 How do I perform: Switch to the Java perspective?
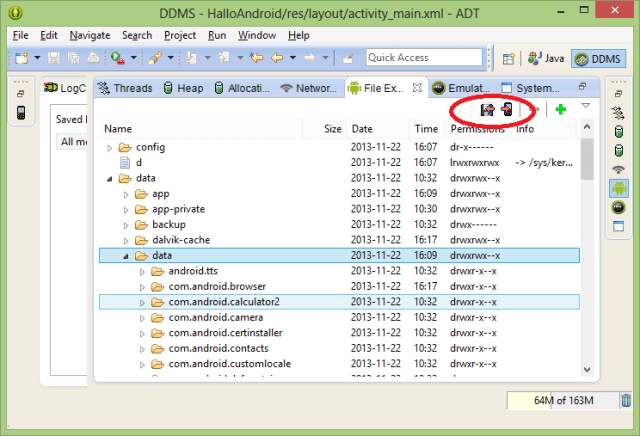(x=546, y=59)
